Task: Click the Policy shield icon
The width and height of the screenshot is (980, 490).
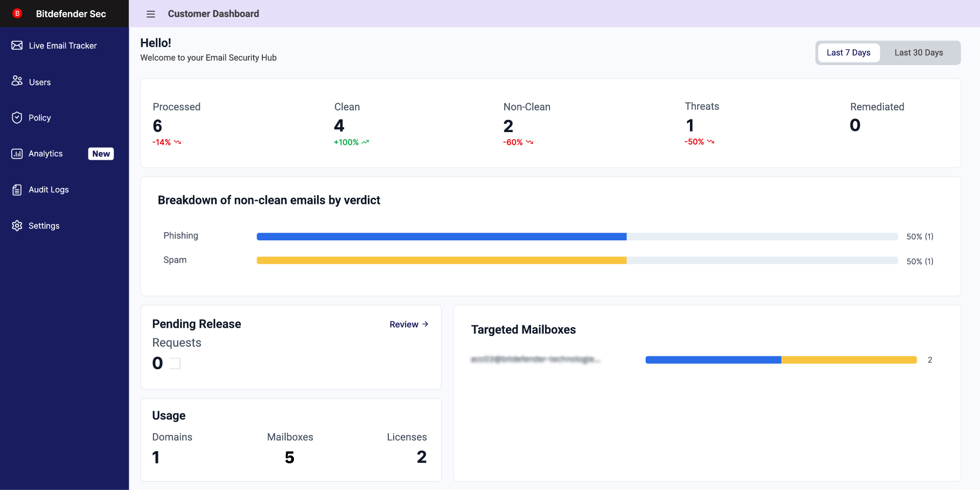Action: [17, 118]
